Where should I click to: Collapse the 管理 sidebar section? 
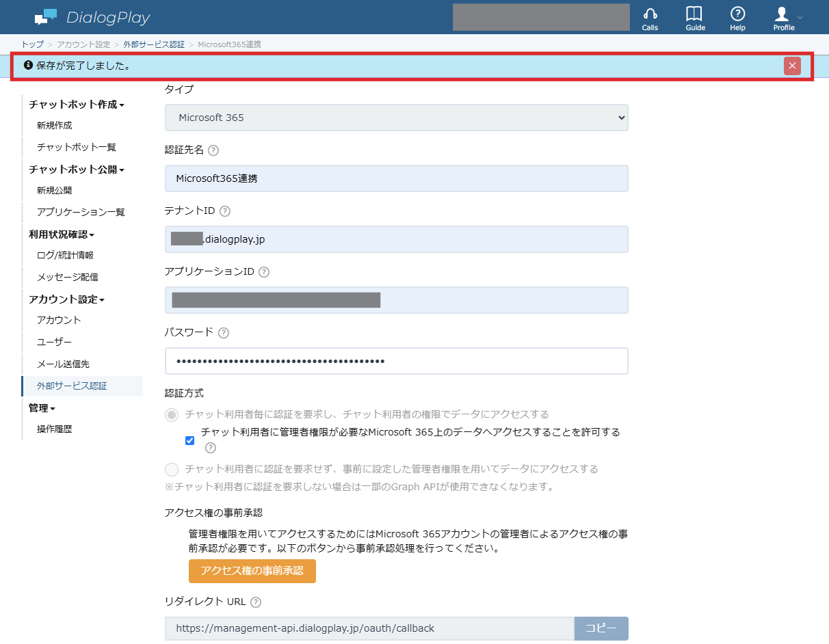[x=42, y=408]
